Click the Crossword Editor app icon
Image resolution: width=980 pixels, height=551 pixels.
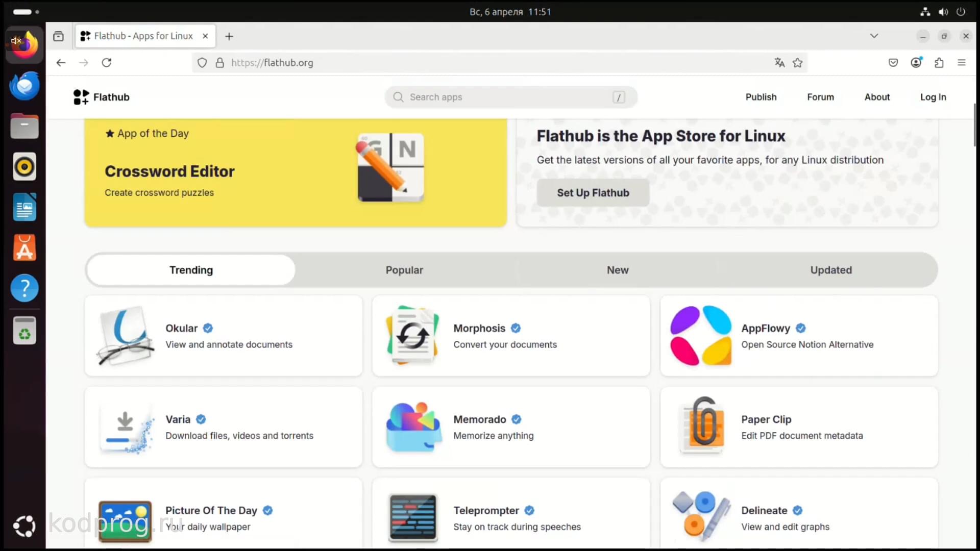390,167
